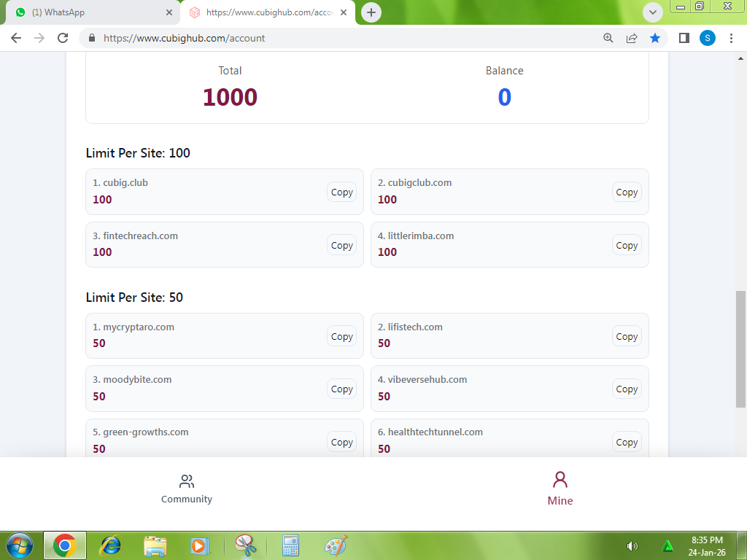Viewport: 747px width, 560px height.
Task: Open new tab with plus button
Action: point(371,12)
